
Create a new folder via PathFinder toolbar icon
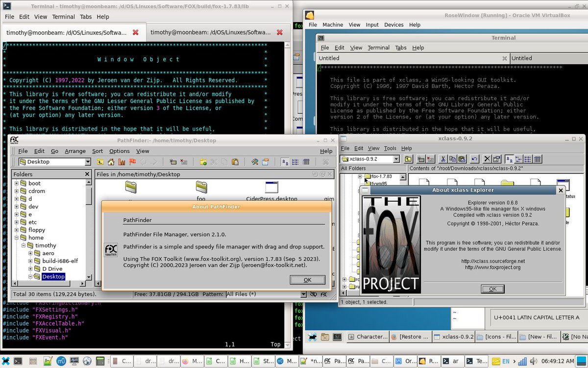pyautogui.click(x=203, y=162)
